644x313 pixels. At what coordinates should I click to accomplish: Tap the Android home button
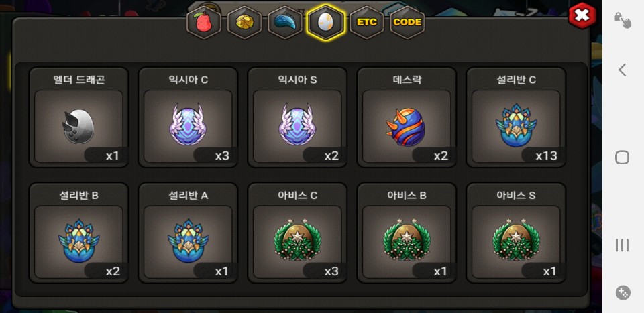click(623, 157)
